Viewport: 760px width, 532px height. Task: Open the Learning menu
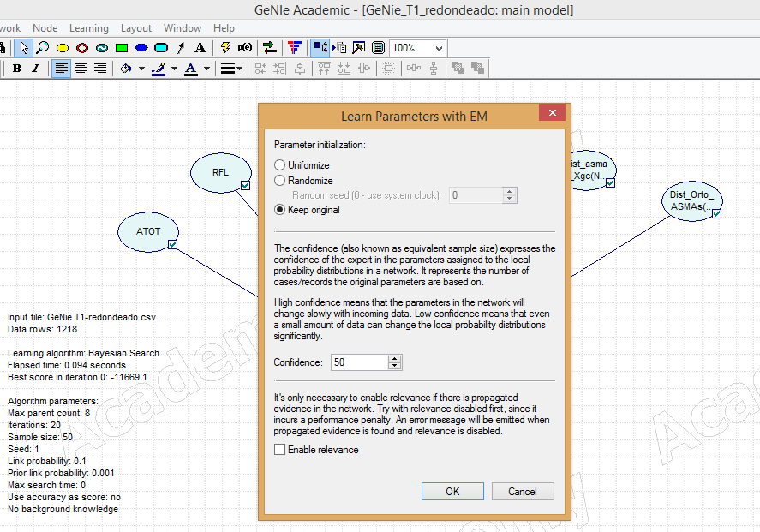click(x=89, y=28)
